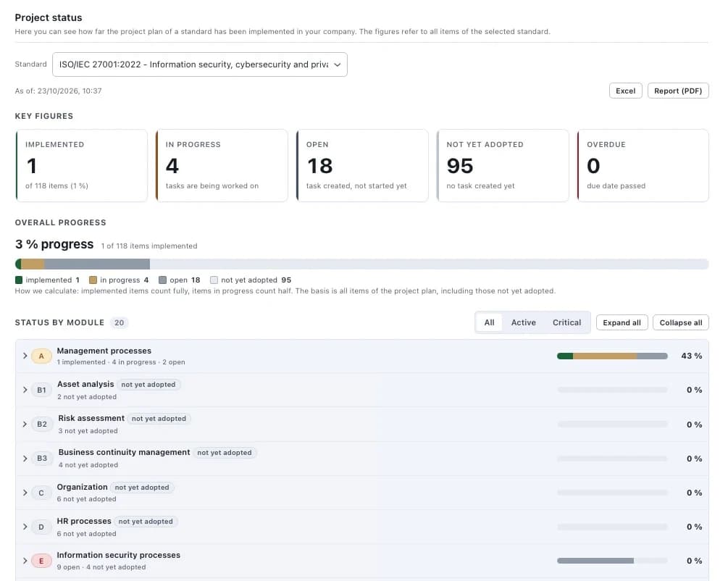The height and width of the screenshot is (581, 728).
Task: Click the Management processes 43 % progress bar
Action: tap(612, 356)
